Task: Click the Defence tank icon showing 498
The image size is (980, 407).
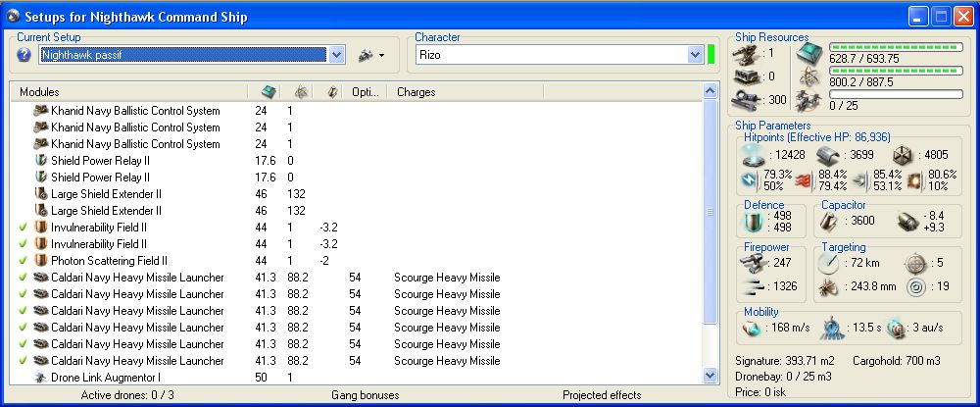Action: pyautogui.click(x=753, y=222)
